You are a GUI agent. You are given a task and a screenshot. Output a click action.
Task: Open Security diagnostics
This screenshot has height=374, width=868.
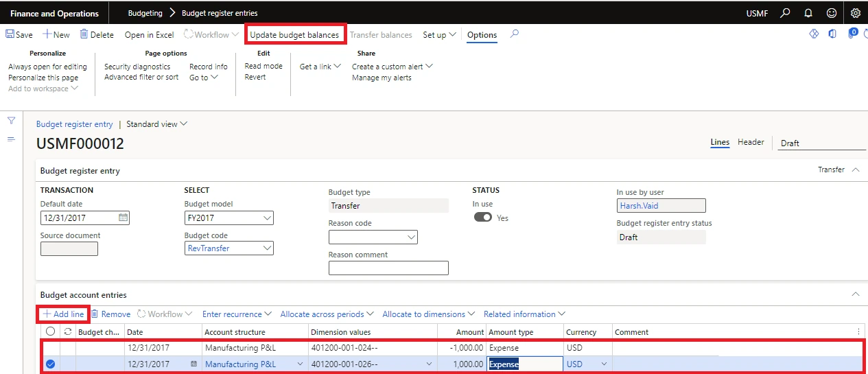tap(137, 67)
